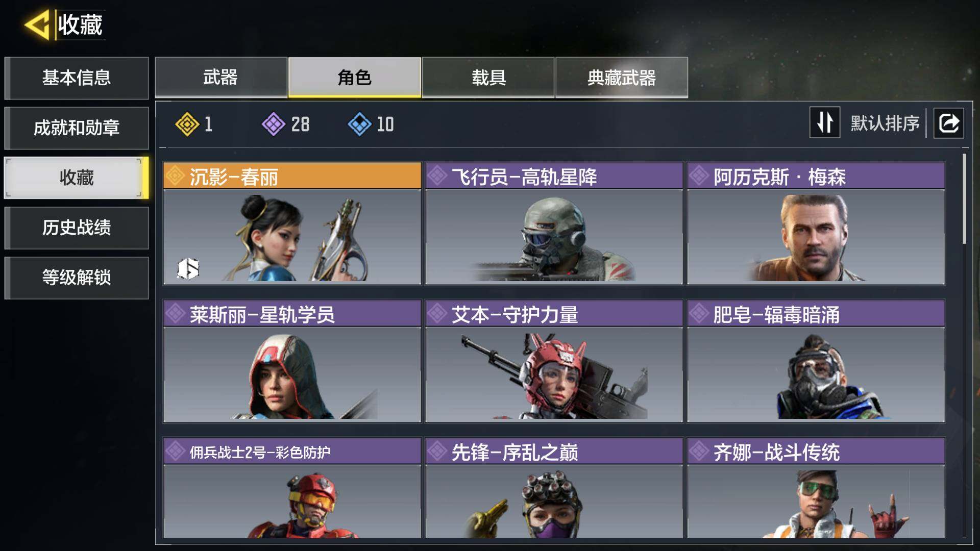
Task: Open the 默认排序 sort dropdown
Action: pos(885,123)
